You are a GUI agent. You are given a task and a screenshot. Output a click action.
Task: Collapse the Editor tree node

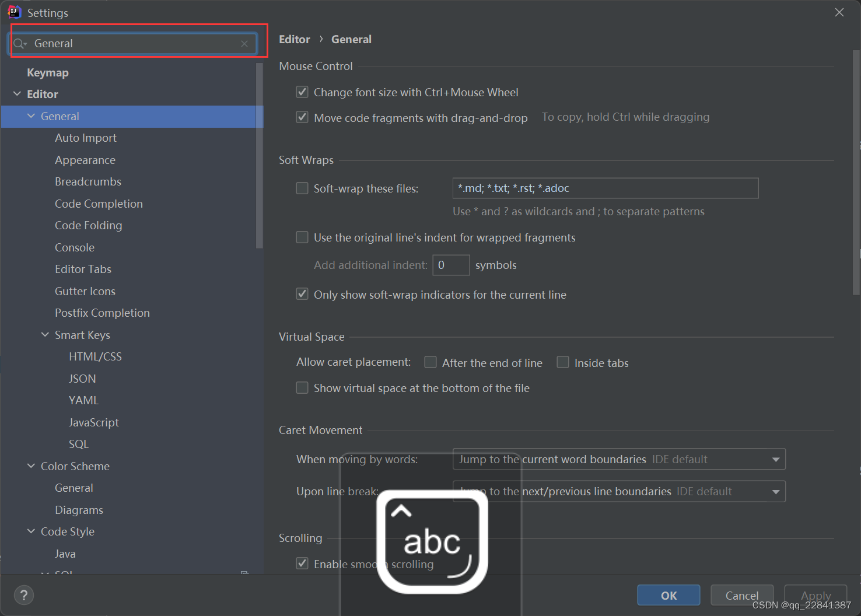point(17,94)
